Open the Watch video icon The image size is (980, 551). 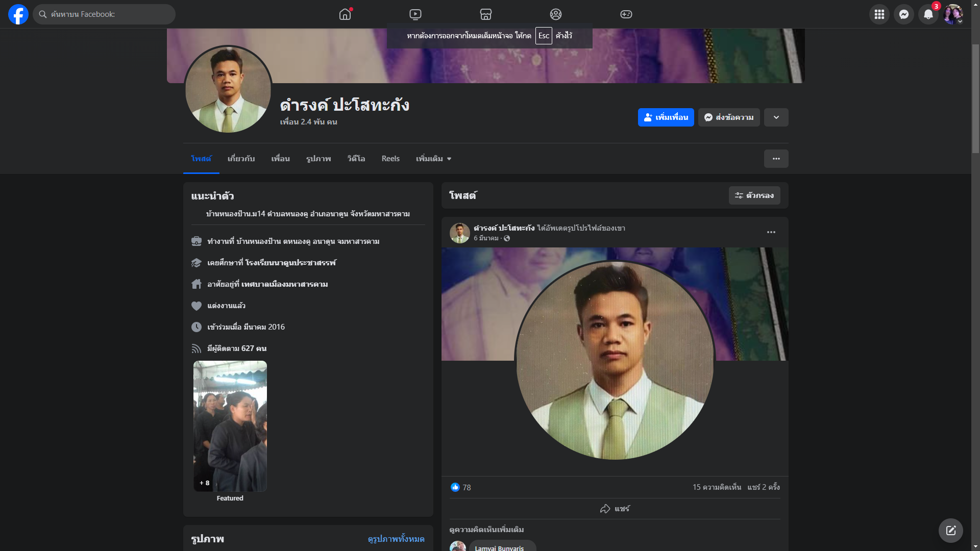click(x=415, y=14)
